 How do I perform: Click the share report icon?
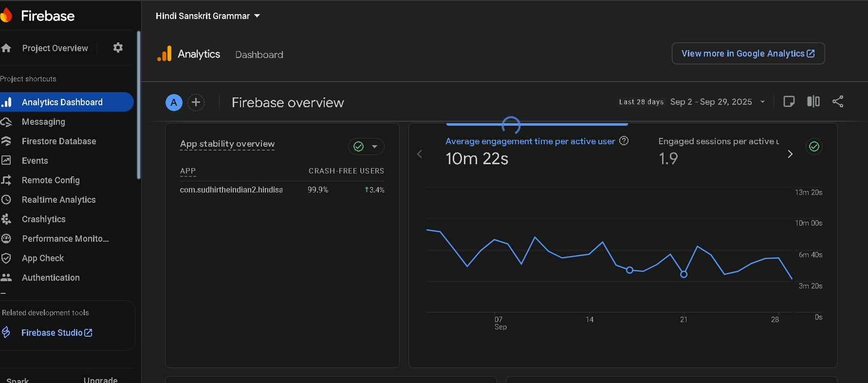(837, 102)
